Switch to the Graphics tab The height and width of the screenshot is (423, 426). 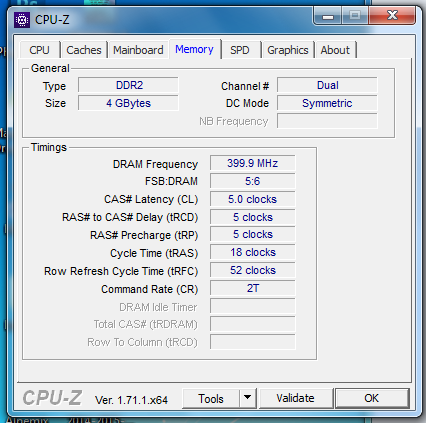[288, 50]
